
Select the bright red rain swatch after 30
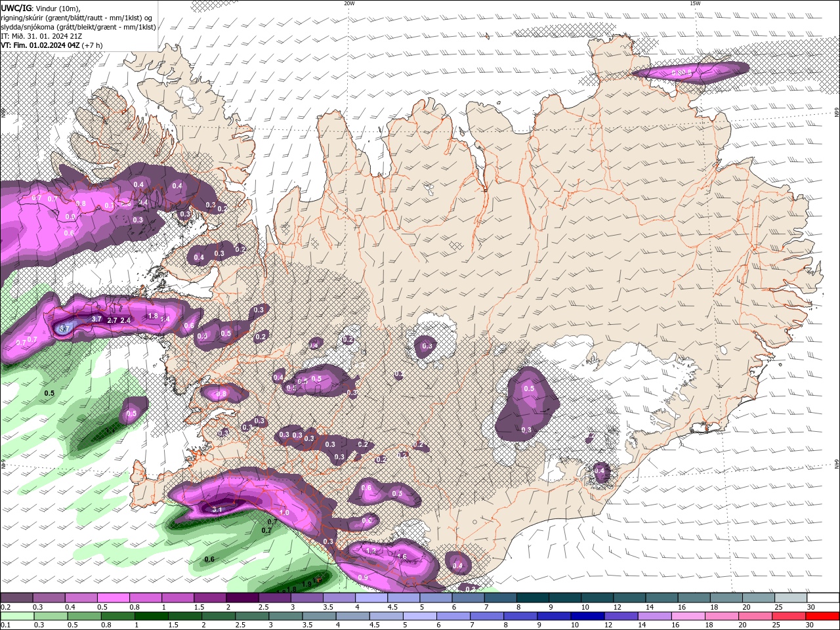tap(822, 616)
